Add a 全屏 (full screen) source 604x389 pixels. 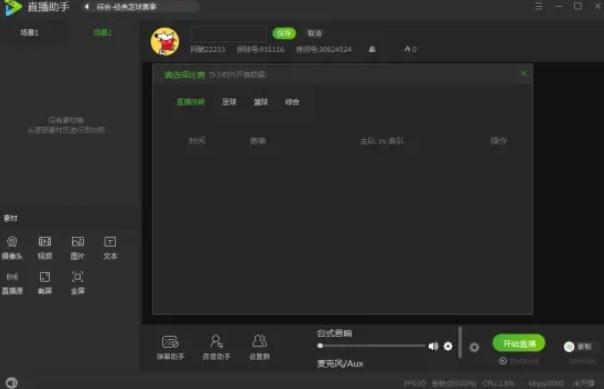[x=77, y=283]
